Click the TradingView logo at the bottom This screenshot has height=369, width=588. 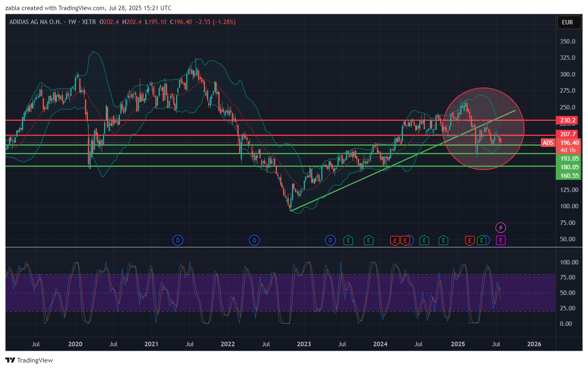[x=29, y=360]
